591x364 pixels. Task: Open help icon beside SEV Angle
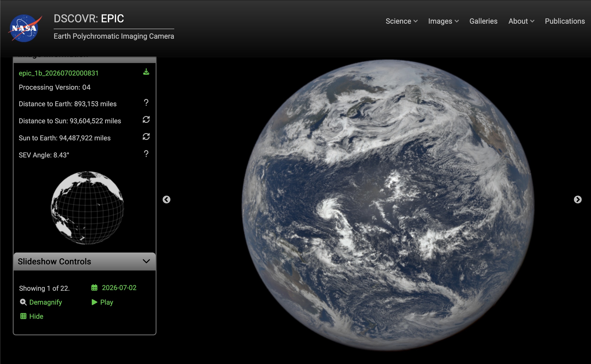[x=146, y=154]
